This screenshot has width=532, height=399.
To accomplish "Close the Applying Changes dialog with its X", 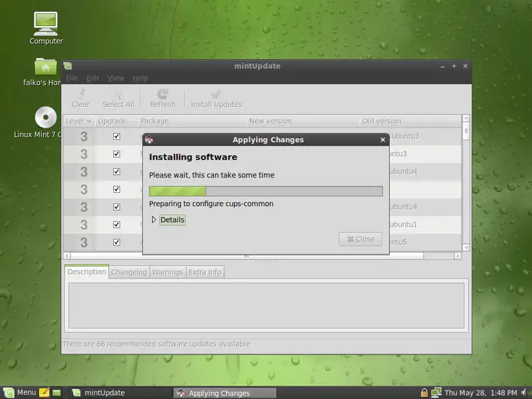I will (383, 140).
